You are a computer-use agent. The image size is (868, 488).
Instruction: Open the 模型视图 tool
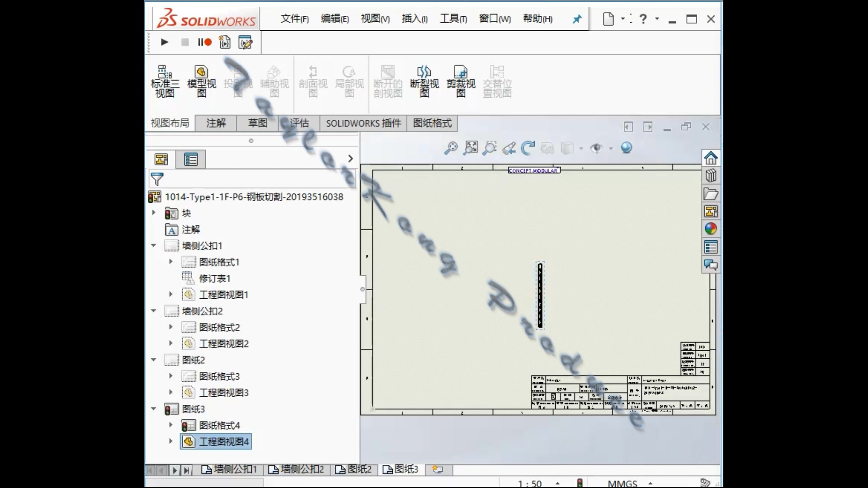pos(201,81)
